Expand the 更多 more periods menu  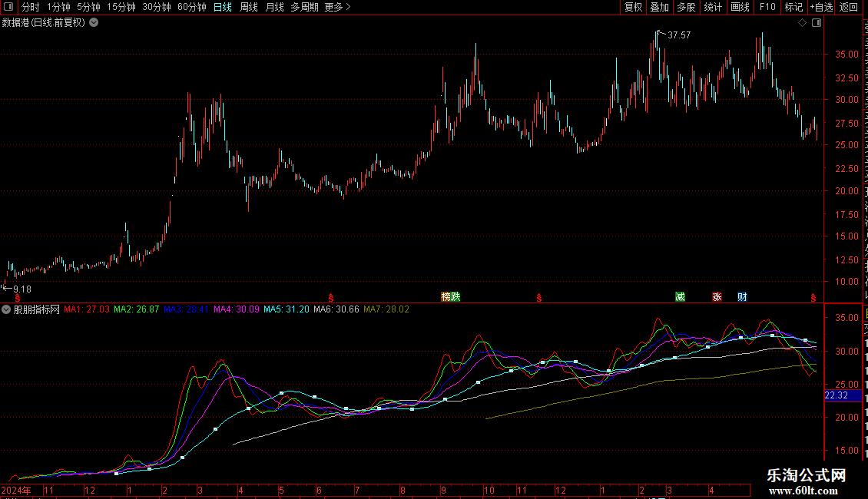coord(338,7)
